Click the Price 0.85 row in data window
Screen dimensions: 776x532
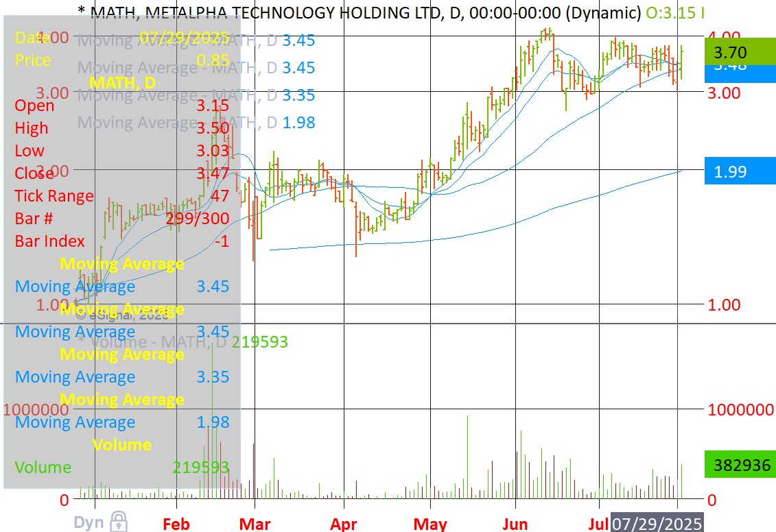(x=121, y=60)
